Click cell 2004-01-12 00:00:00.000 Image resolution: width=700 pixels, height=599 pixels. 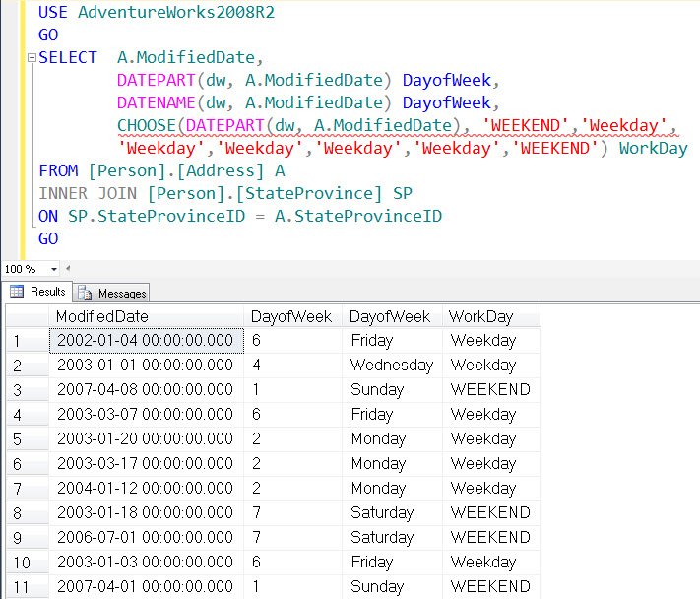(x=147, y=489)
